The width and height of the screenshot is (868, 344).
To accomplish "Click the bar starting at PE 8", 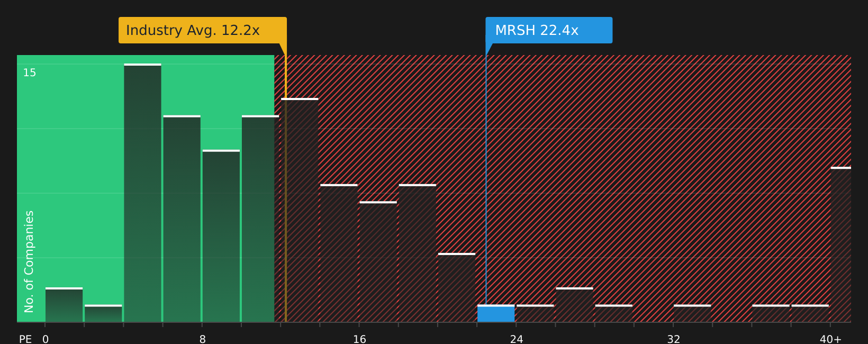I will [x=221, y=236].
